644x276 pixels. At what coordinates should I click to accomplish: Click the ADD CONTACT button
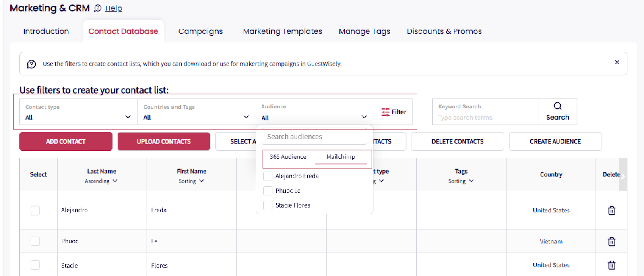point(66,141)
